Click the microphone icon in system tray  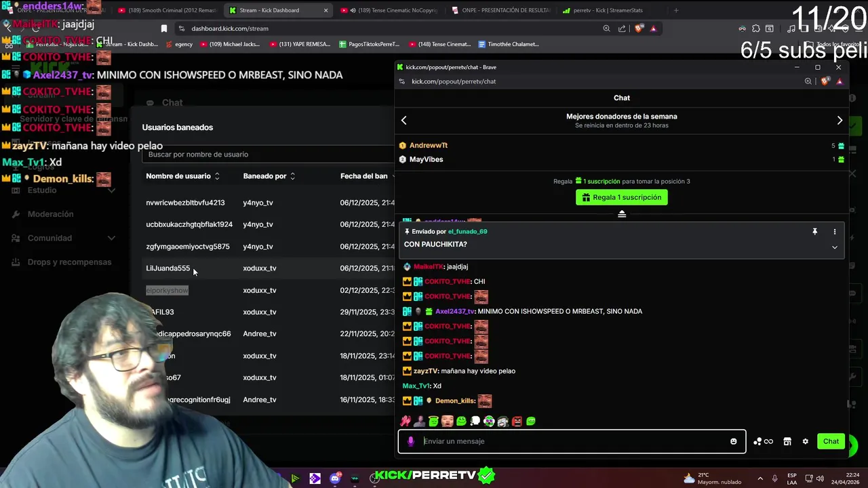pyautogui.click(x=775, y=479)
